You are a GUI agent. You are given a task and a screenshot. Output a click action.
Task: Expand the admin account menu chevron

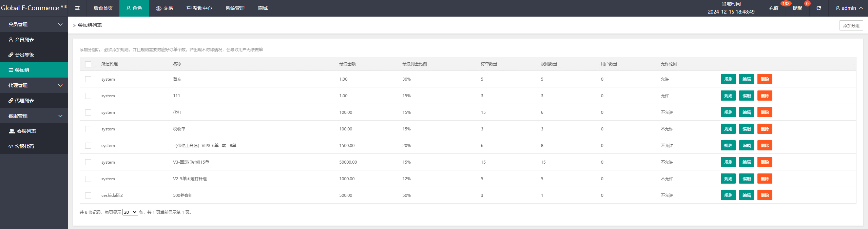pos(861,8)
